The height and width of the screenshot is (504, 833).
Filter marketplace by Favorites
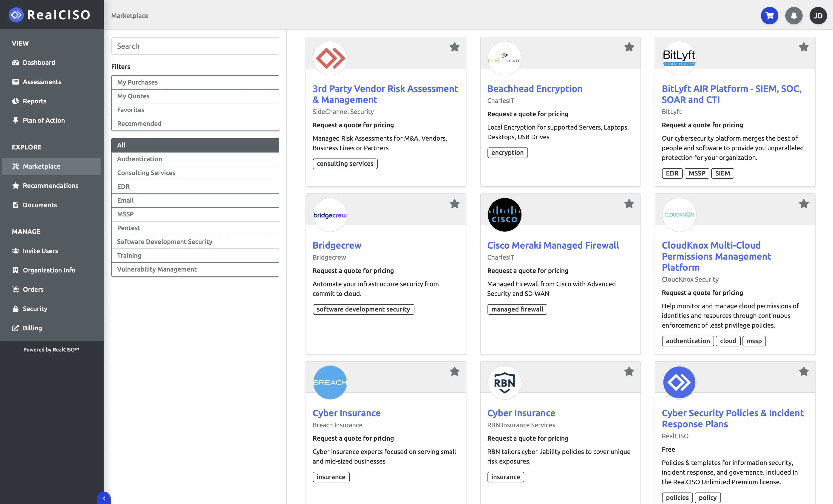point(195,110)
